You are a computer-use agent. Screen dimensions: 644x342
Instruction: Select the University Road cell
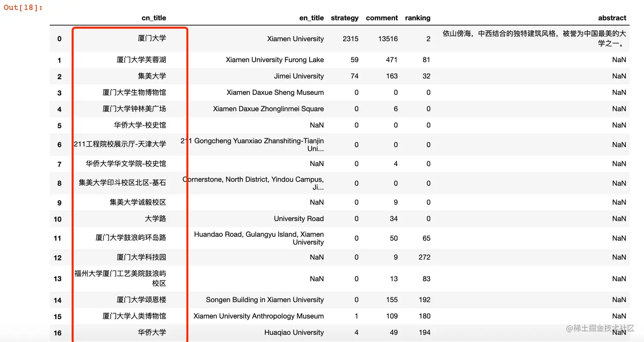299,219
